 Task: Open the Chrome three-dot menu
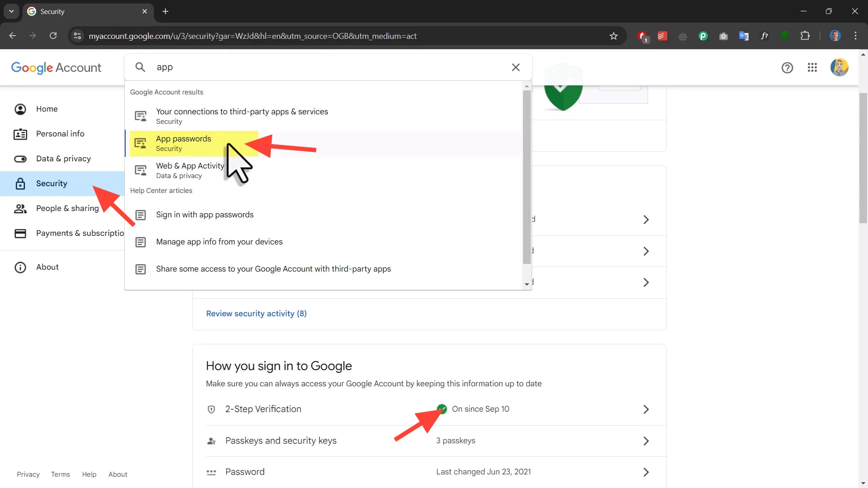(x=856, y=36)
